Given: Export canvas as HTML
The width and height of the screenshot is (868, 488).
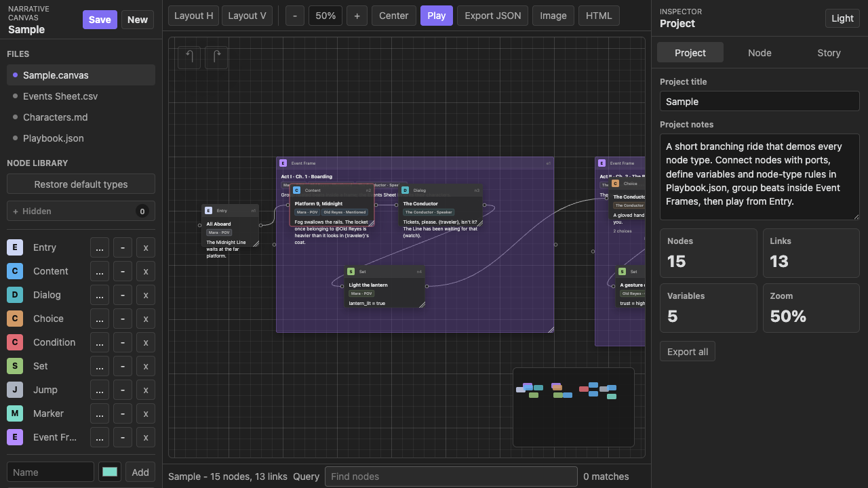Looking at the screenshot, I should pyautogui.click(x=599, y=16).
